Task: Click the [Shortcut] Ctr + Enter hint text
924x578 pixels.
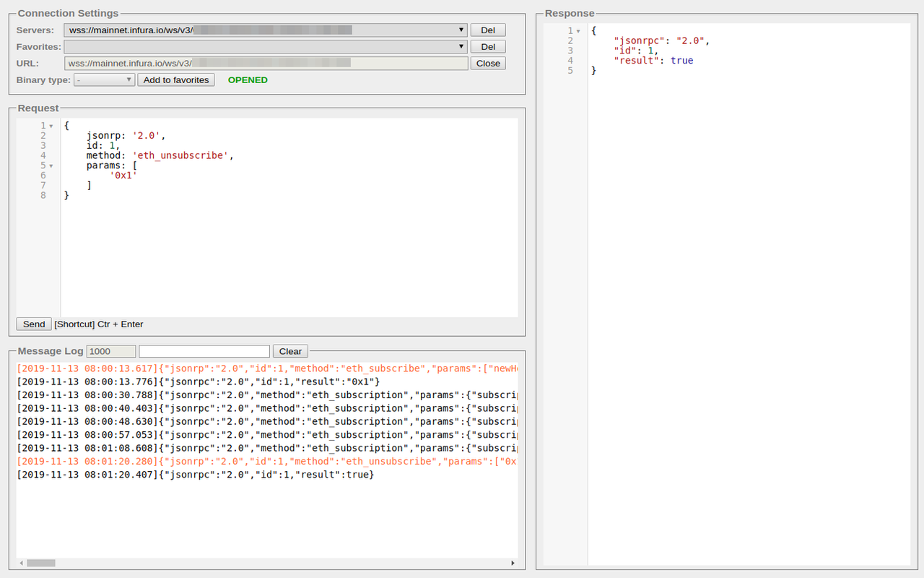Action: [x=99, y=324]
